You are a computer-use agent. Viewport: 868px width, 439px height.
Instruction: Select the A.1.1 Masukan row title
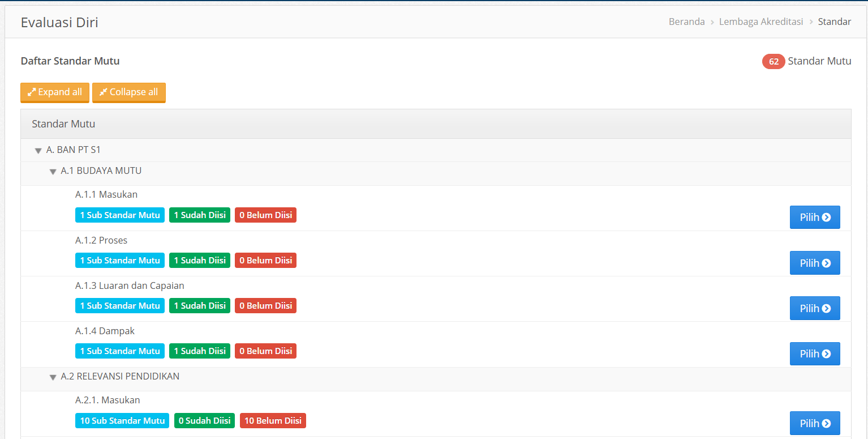tap(106, 194)
